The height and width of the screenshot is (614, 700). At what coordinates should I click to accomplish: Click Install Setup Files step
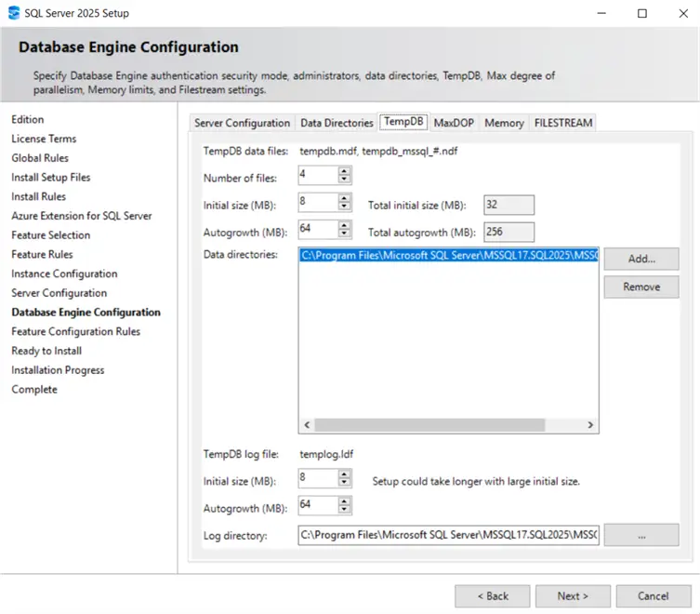[51, 178]
